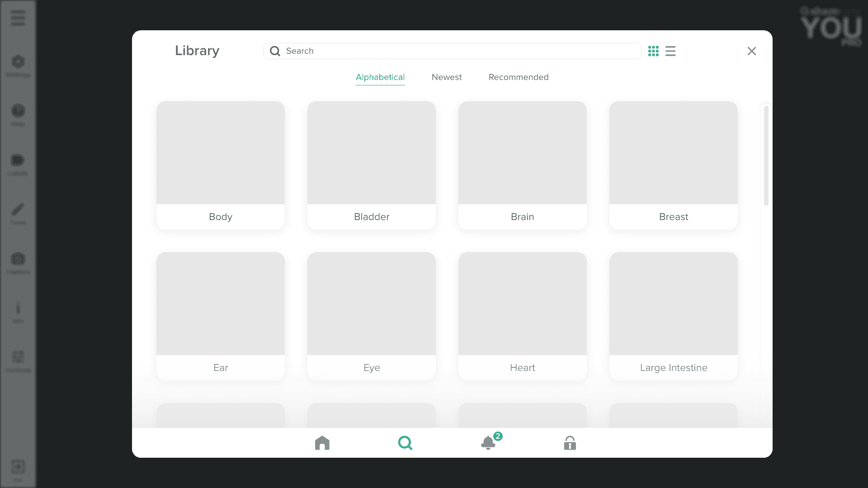
Task: Choose the Eye model thumbnail
Action: (x=372, y=316)
